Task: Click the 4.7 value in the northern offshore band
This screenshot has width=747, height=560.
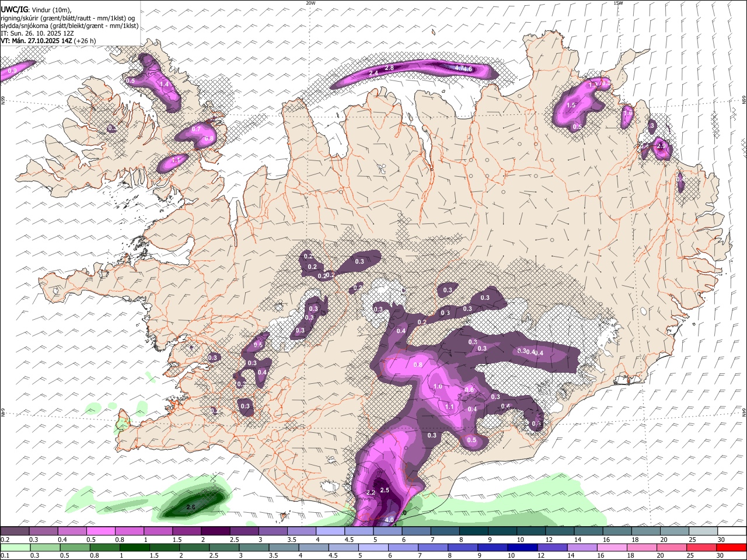Action: pos(459,68)
